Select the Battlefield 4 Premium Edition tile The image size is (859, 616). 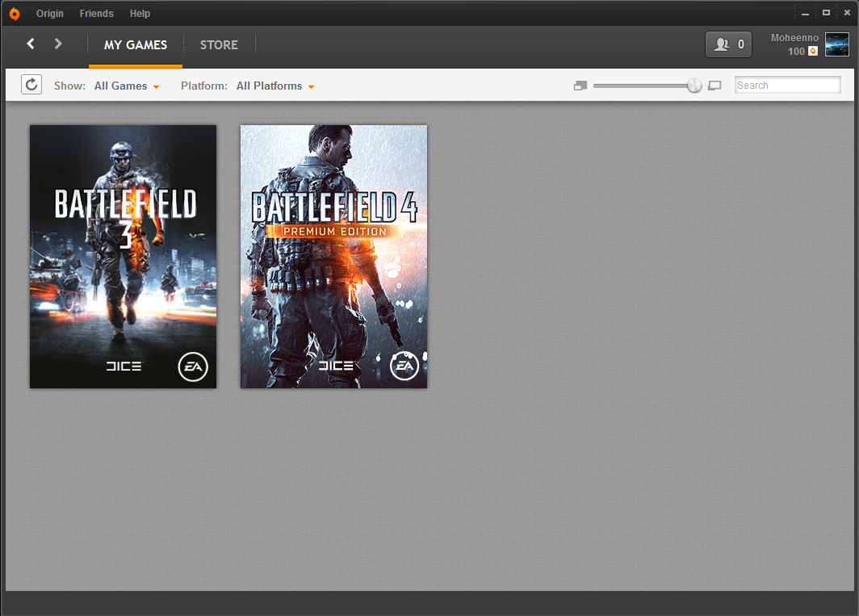333,257
